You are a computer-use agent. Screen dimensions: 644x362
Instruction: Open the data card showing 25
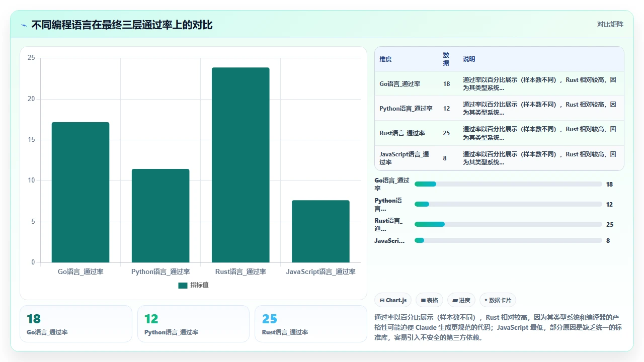pyautogui.click(x=311, y=324)
